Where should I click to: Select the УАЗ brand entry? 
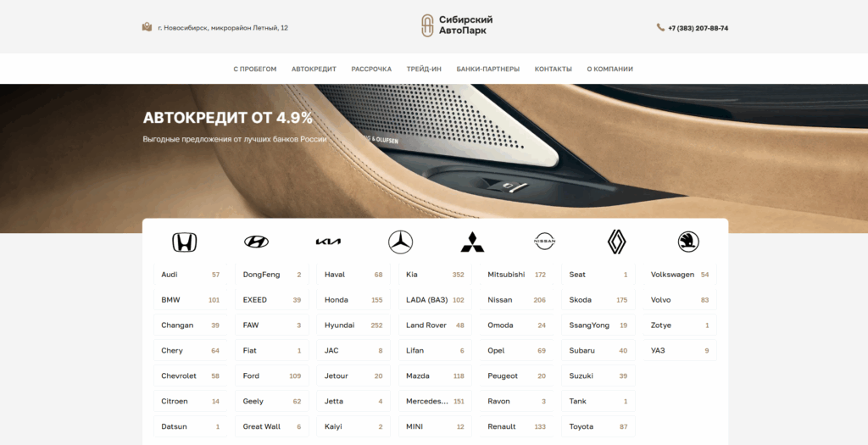680,351
